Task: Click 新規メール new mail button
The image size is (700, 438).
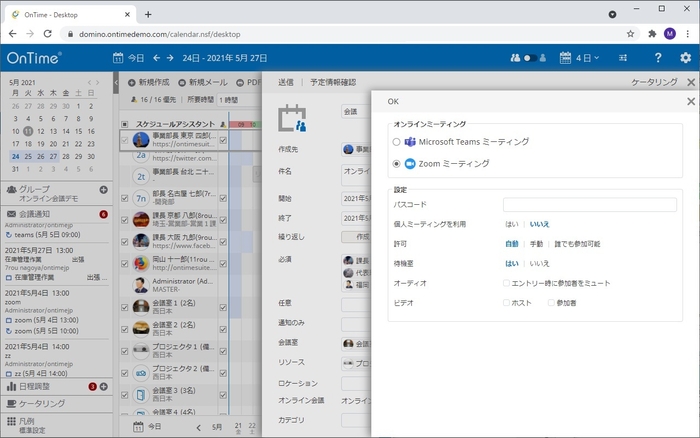Action: click(x=203, y=83)
